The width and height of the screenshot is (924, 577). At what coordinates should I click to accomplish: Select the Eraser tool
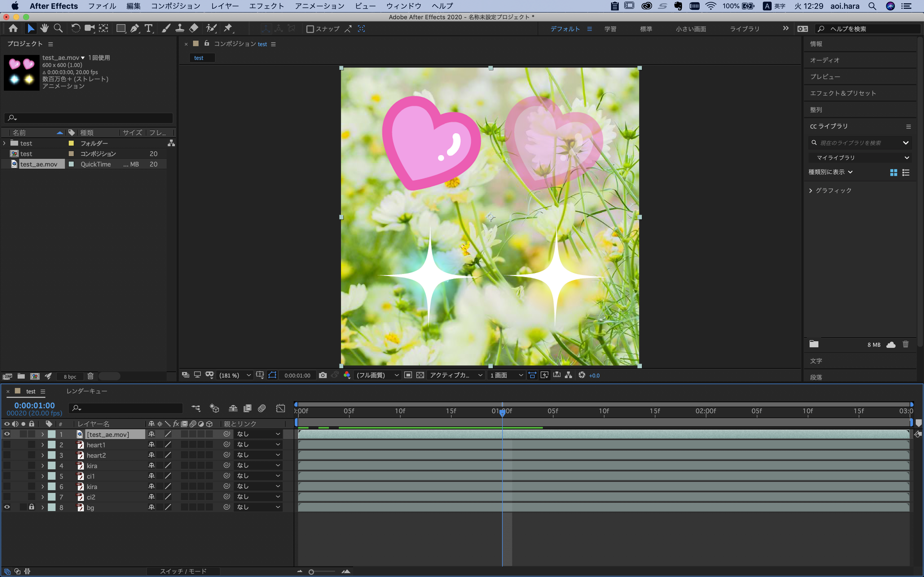194,29
